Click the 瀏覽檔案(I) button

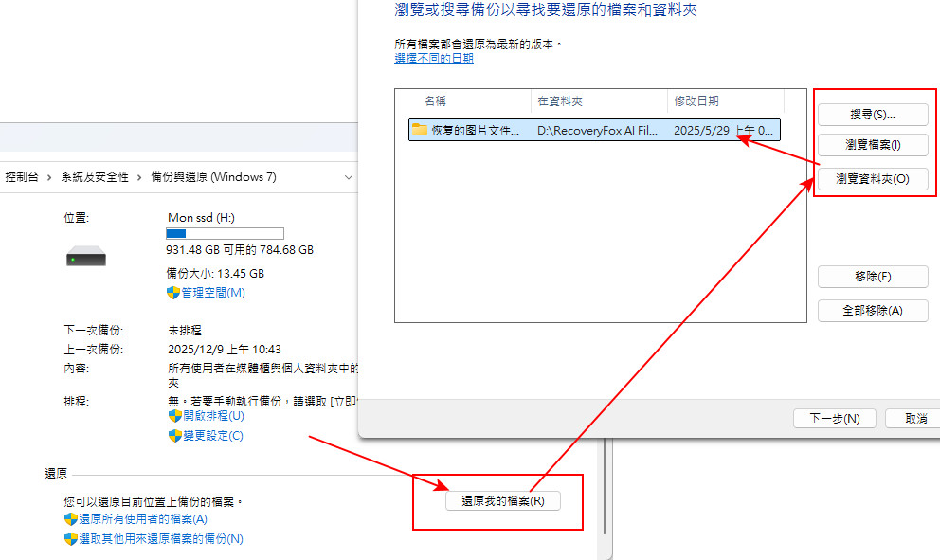tap(873, 144)
